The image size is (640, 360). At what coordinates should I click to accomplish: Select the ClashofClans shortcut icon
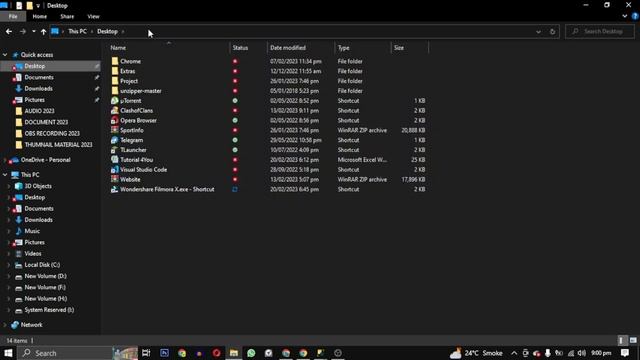click(x=115, y=110)
